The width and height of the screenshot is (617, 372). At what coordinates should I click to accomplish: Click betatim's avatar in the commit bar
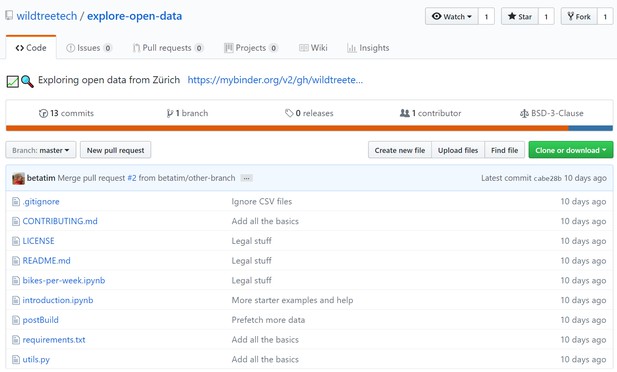point(18,178)
